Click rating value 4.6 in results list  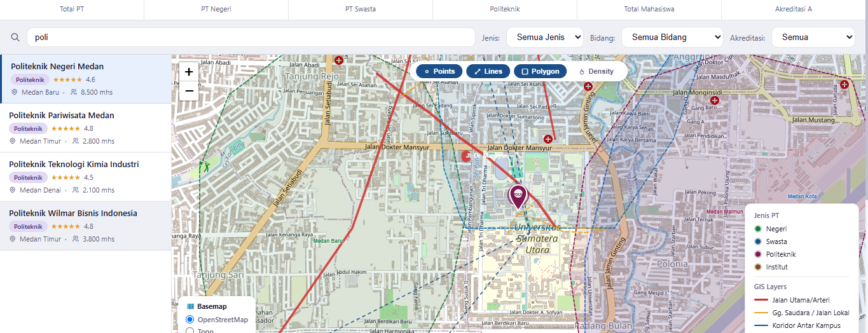[x=90, y=79]
